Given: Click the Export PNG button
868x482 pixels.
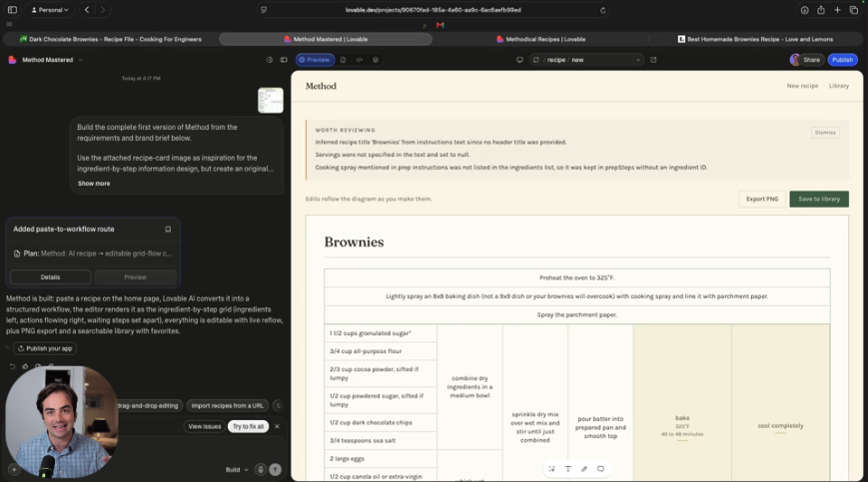Looking at the screenshot, I should coord(762,199).
